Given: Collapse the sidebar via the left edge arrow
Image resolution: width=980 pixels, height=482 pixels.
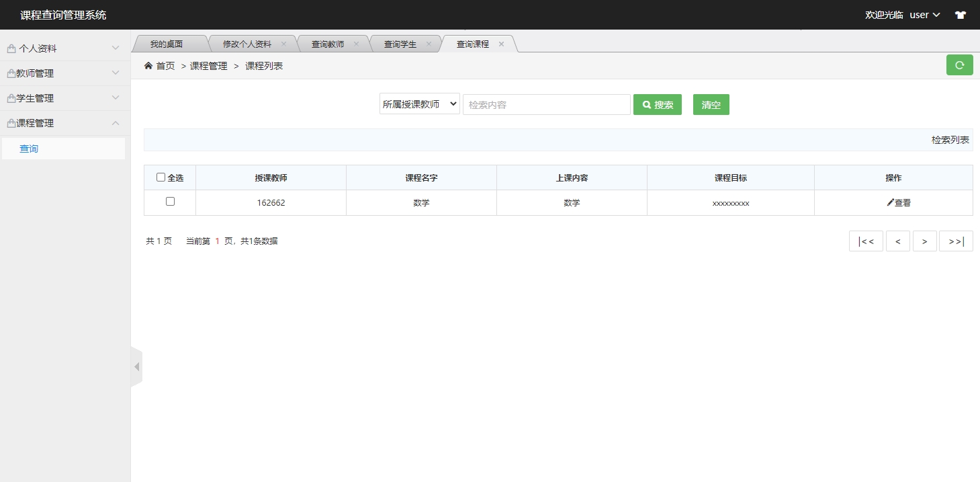Looking at the screenshot, I should click(136, 367).
